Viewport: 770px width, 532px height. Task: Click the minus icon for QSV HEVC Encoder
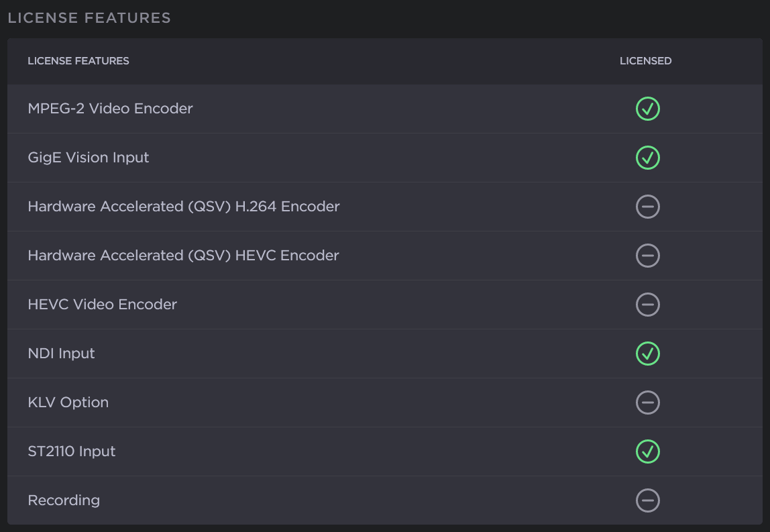click(648, 256)
